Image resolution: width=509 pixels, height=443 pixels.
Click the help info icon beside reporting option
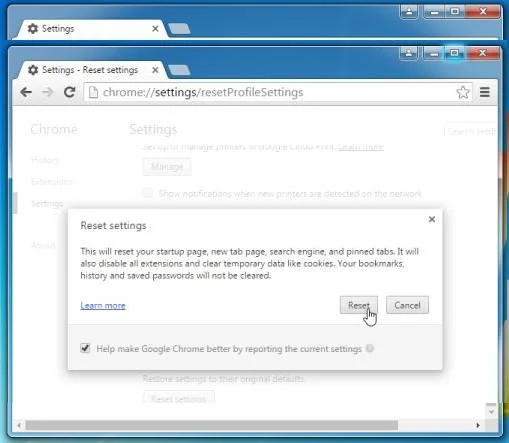coord(370,348)
